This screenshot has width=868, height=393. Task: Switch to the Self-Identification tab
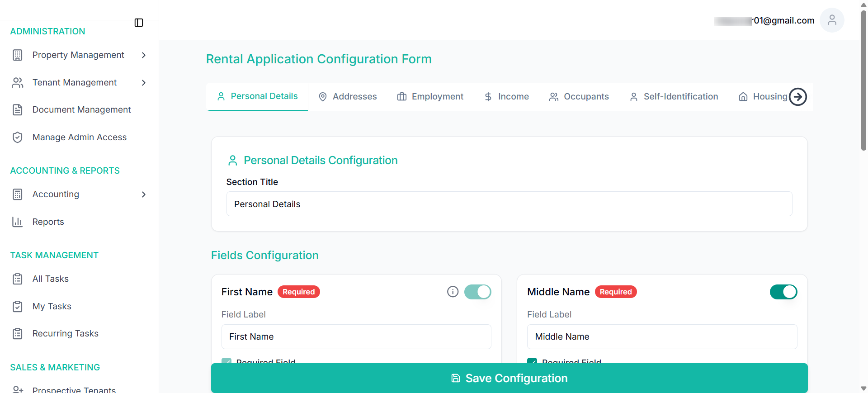[x=674, y=97]
